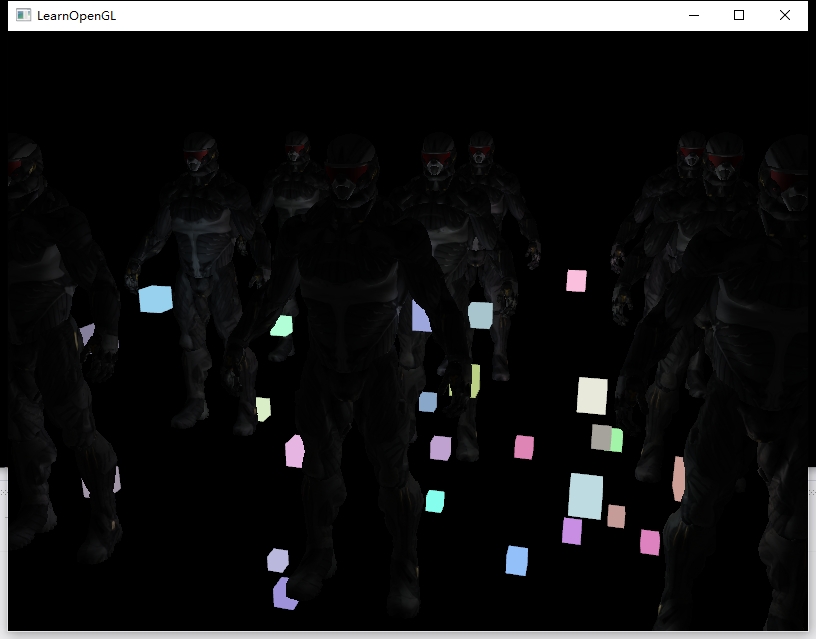This screenshot has width=816, height=639.
Task: Close the LearnOpenGL window
Action: pos(785,15)
